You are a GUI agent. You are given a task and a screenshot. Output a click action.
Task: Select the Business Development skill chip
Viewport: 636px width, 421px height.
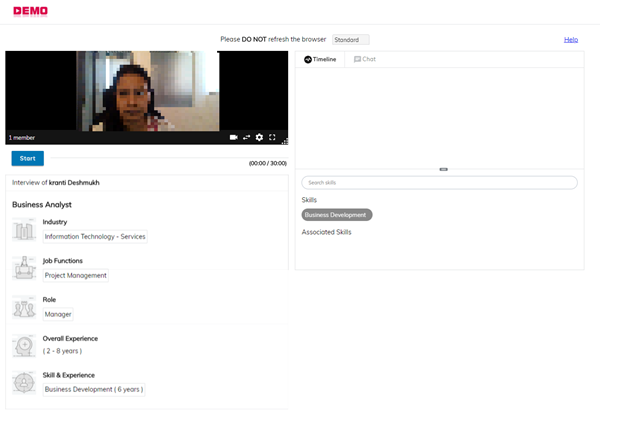coord(337,215)
